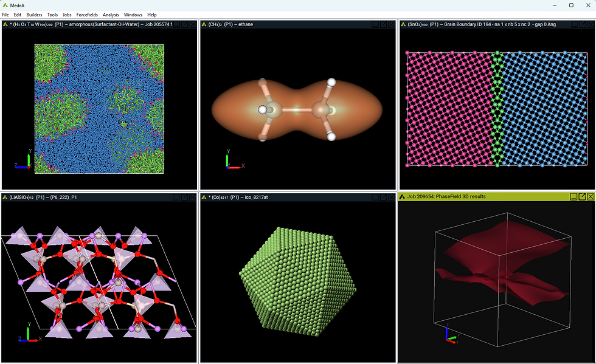This screenshot has width=596, height=364.
Task: Open the Edit menu
Action: (x=18, y=15)
